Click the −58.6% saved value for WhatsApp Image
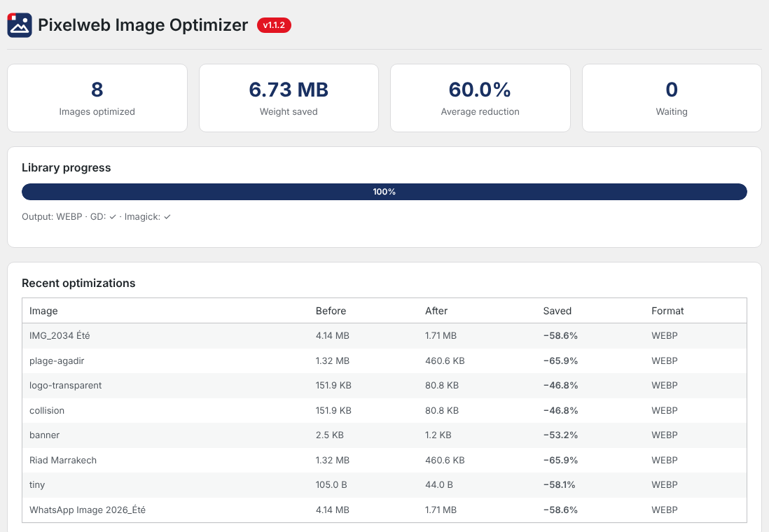This screenshot has height=532, width=769. point(560,510)
